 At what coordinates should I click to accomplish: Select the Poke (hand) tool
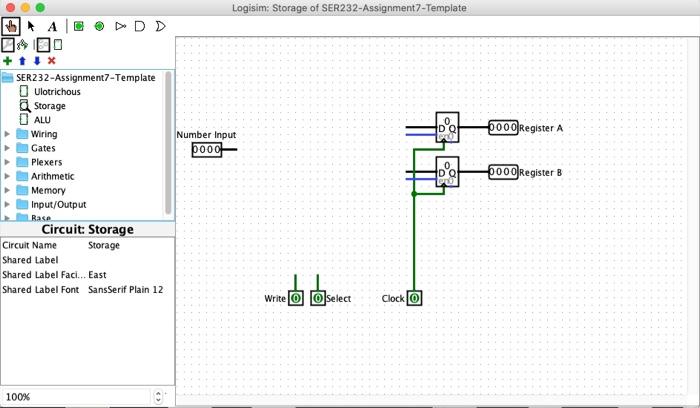tap(11, 26)
